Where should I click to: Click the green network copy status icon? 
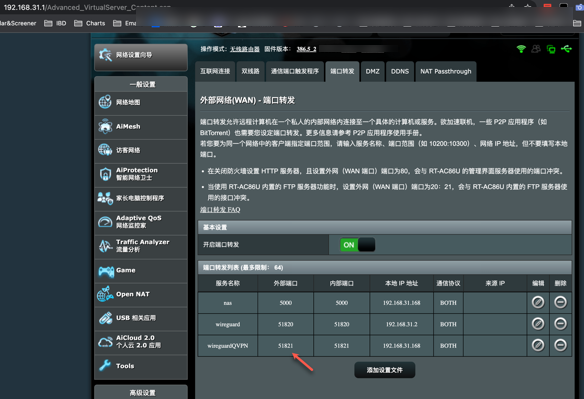click(x=551, y=49)
